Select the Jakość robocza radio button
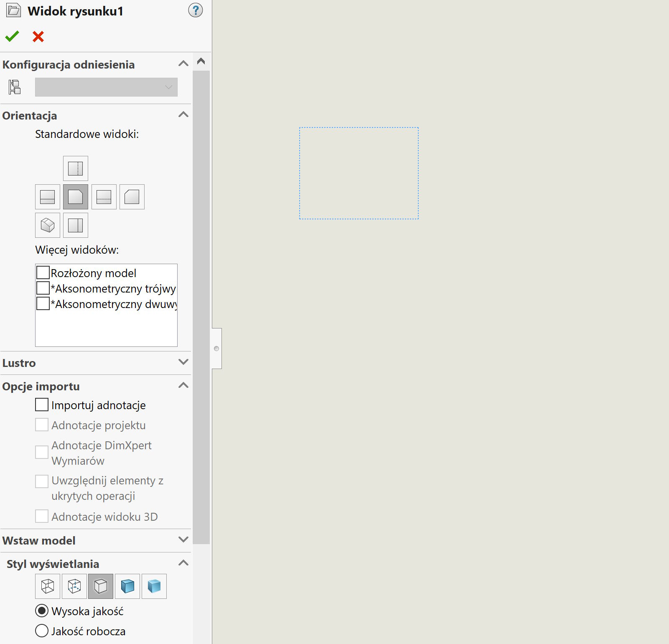669x644 pixels. click(42, 631)
